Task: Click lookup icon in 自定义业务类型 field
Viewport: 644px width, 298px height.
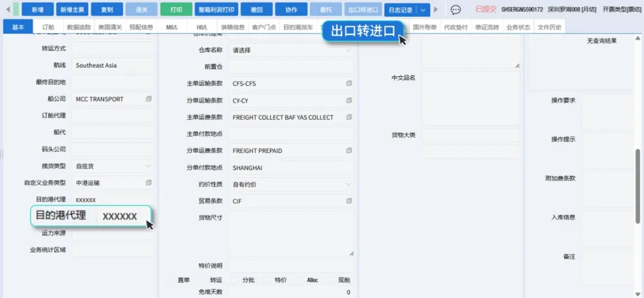Action: [148, 182]
